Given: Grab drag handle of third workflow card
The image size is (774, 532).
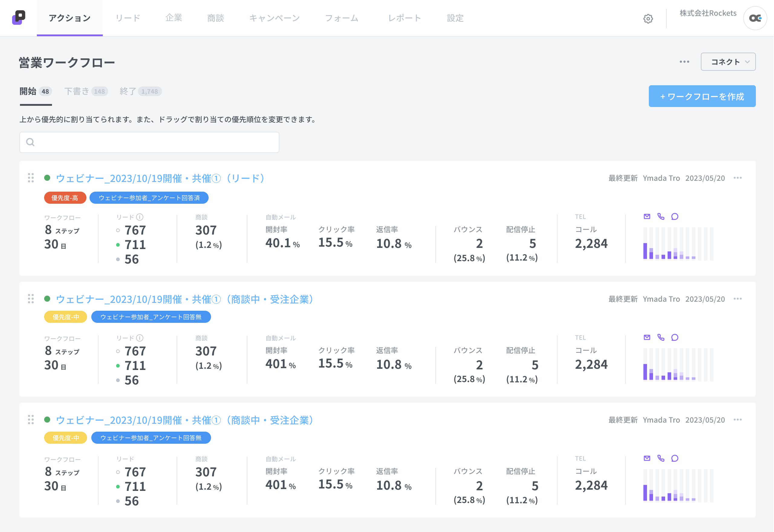Looking at the screenshot, I should (31, 420).
